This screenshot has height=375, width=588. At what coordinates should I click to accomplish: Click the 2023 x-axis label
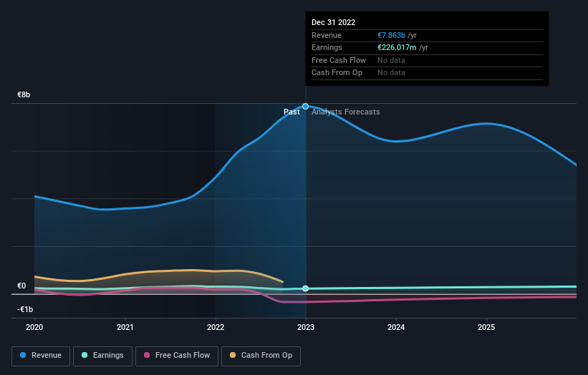(x=306, y=327)
